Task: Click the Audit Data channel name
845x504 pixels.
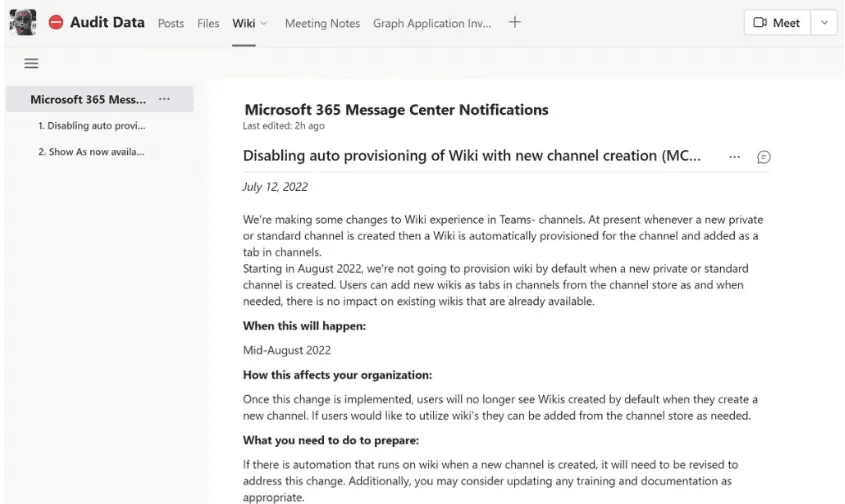Action: coord(107,22)
